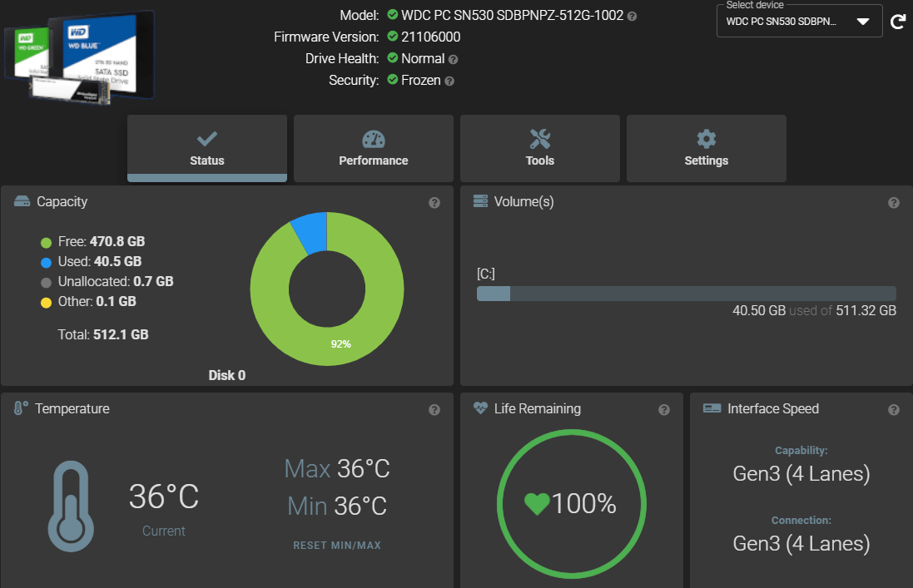Click the Unallocated 0.7 GB entry

pyautogui.click(x=116, y=281)
